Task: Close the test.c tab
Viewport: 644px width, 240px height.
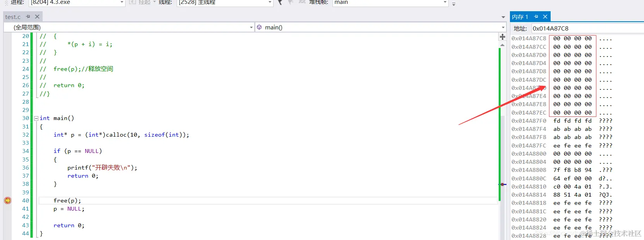Action: click(x=37, y=17)
